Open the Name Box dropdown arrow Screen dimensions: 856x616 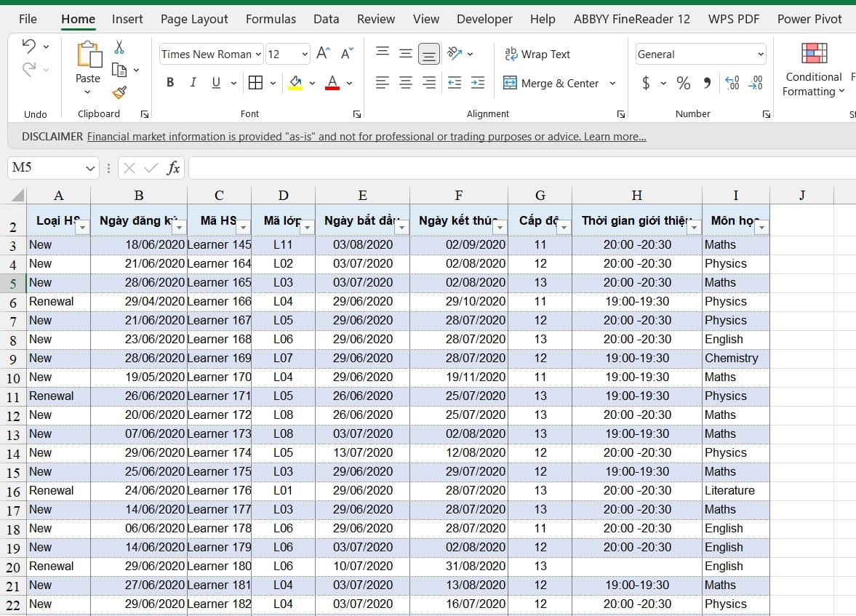click(x=90, y=168)
